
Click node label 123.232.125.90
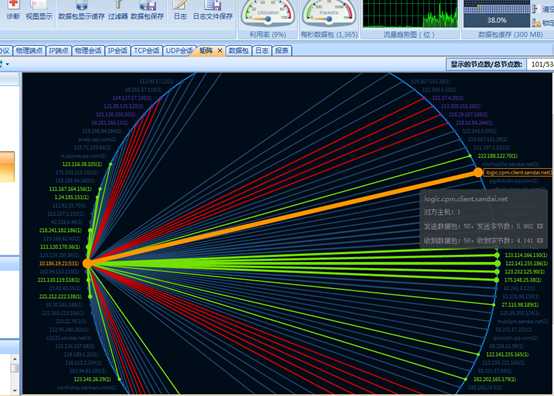[x=525, y=272]
